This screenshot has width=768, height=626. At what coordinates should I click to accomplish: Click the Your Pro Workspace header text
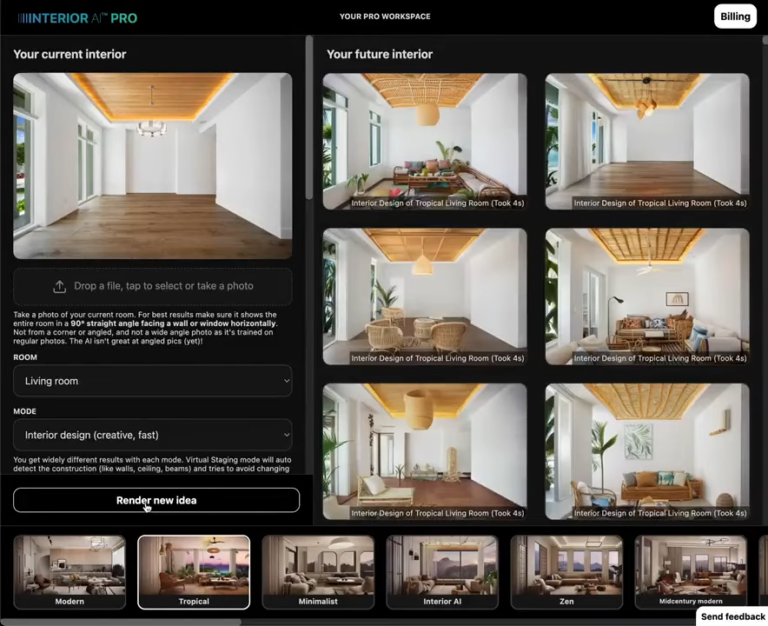(385, 16)
